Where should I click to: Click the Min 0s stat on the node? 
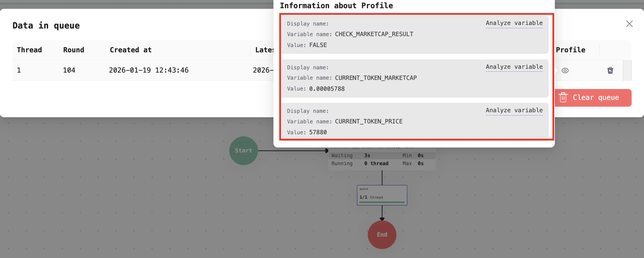[413, 155]
